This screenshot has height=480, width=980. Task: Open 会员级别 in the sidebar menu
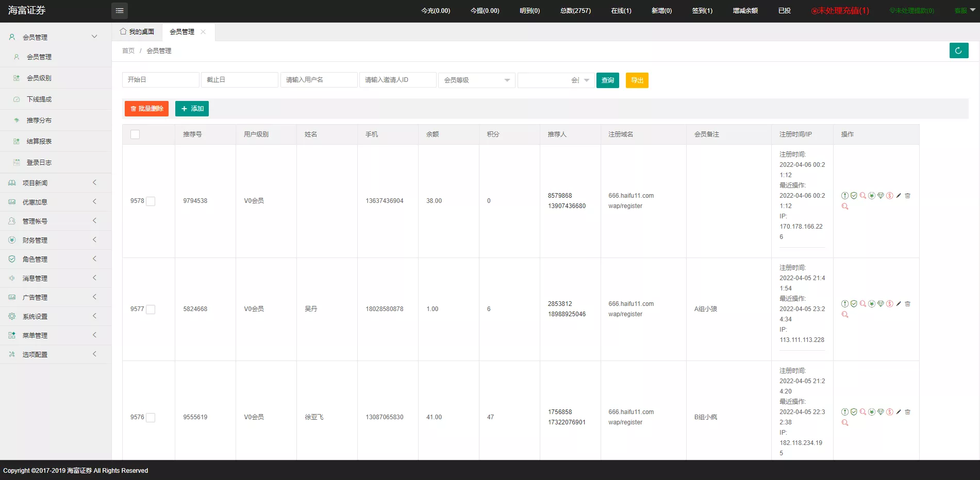tap(39, 78)
